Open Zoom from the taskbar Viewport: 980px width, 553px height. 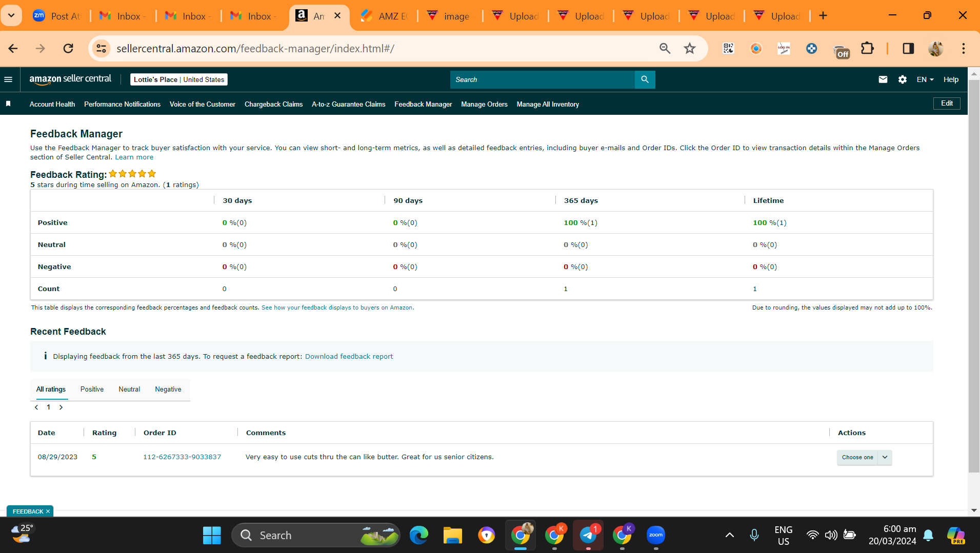[x=656, y=535]
